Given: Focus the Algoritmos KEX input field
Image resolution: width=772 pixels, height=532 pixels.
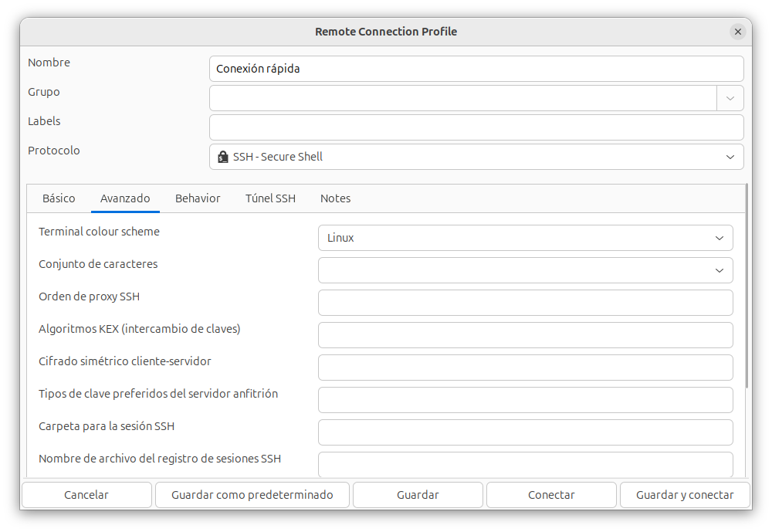Looking at the screenshot, I should [525, 335].
